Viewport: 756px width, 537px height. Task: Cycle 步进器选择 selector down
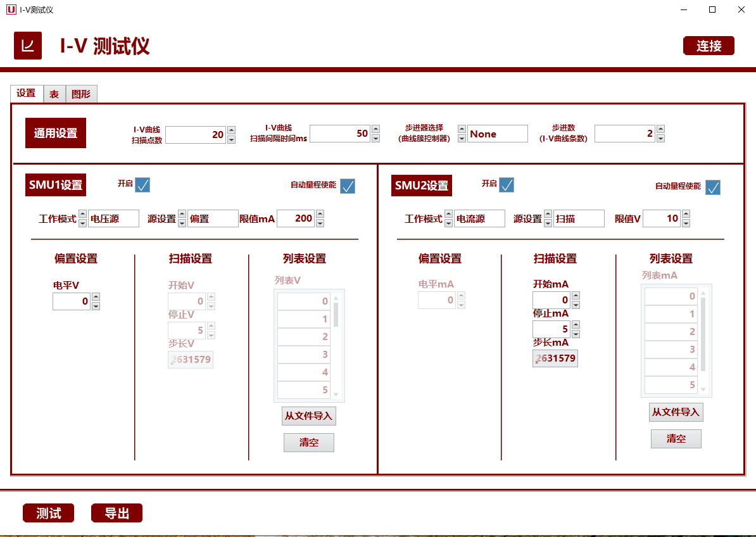pos(462,138)
